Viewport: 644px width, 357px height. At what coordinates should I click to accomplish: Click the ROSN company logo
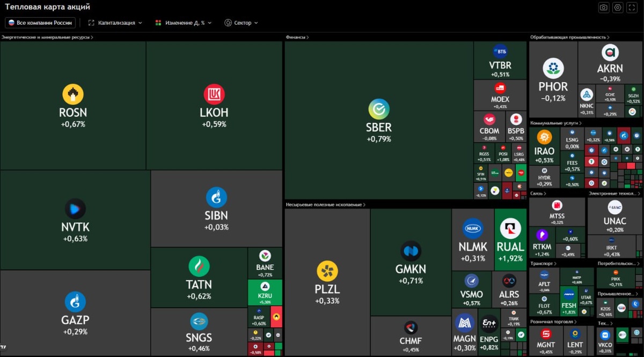[73, 94]
